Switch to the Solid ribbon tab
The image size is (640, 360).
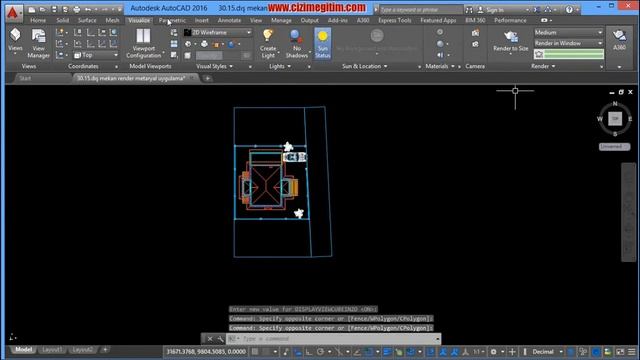(62, 20)
